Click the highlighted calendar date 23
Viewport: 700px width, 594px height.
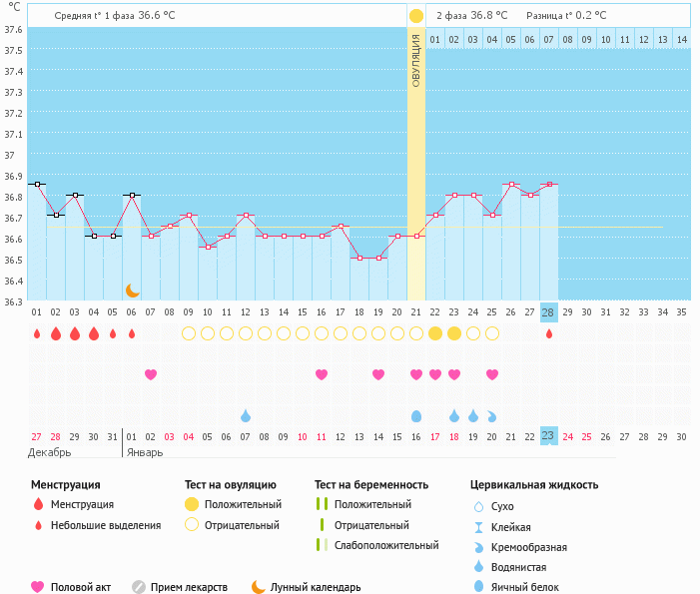(x=548, y=436)
